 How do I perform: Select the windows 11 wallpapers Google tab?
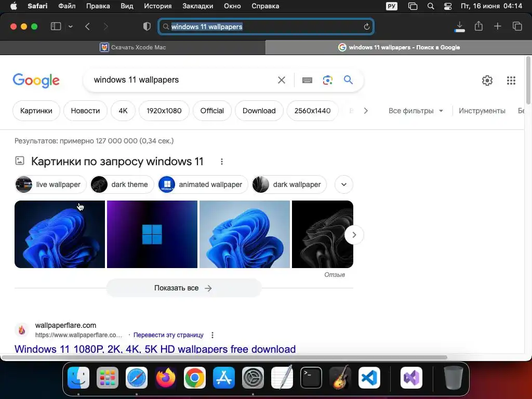[398, 47]
